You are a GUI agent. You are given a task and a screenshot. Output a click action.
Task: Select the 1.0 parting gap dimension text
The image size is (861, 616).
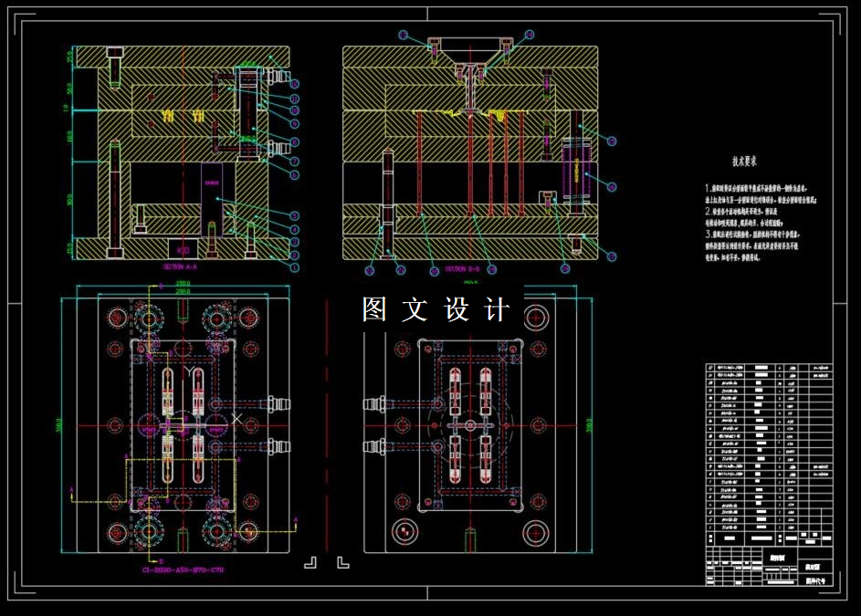tap(66, 109)
